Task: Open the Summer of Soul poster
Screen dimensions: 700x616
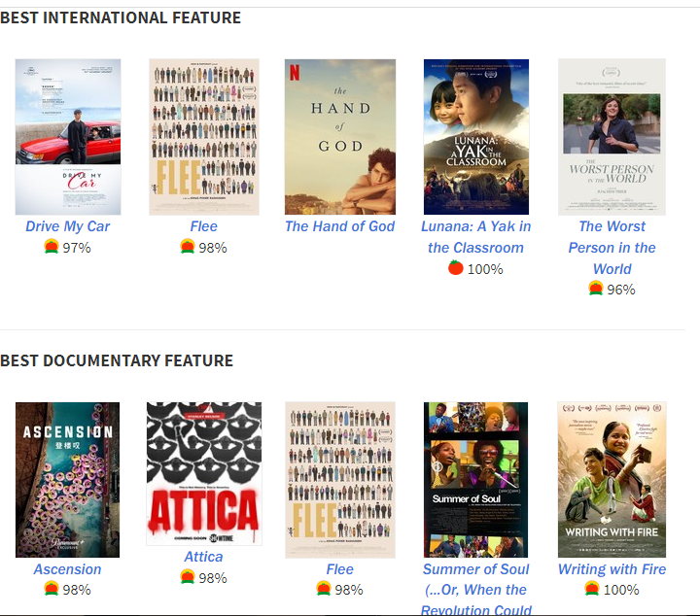Action: coord(475,480)
